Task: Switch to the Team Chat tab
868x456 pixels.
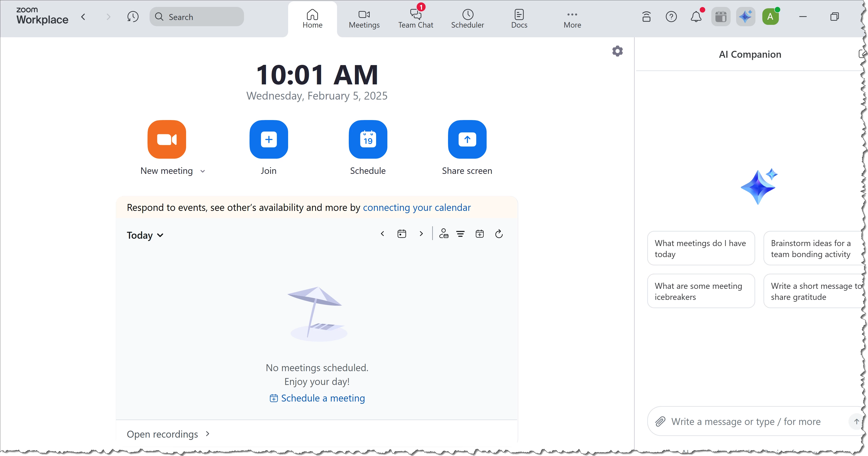Action: pos(415,19)
